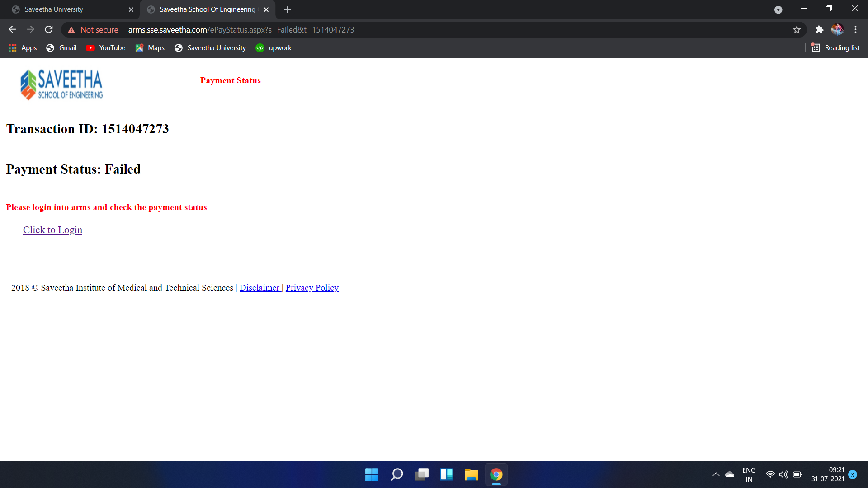Expand the tab search dropdown
This screenshot has width=868, height=488.
[778, 9]
